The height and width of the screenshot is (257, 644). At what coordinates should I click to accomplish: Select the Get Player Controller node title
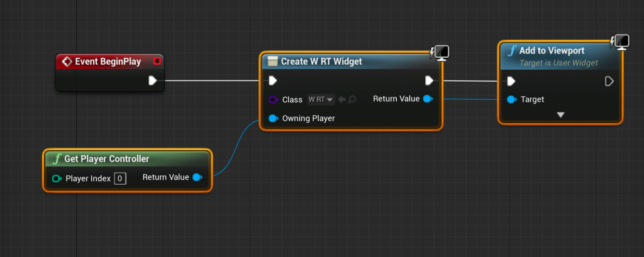(x=106, y=159)
